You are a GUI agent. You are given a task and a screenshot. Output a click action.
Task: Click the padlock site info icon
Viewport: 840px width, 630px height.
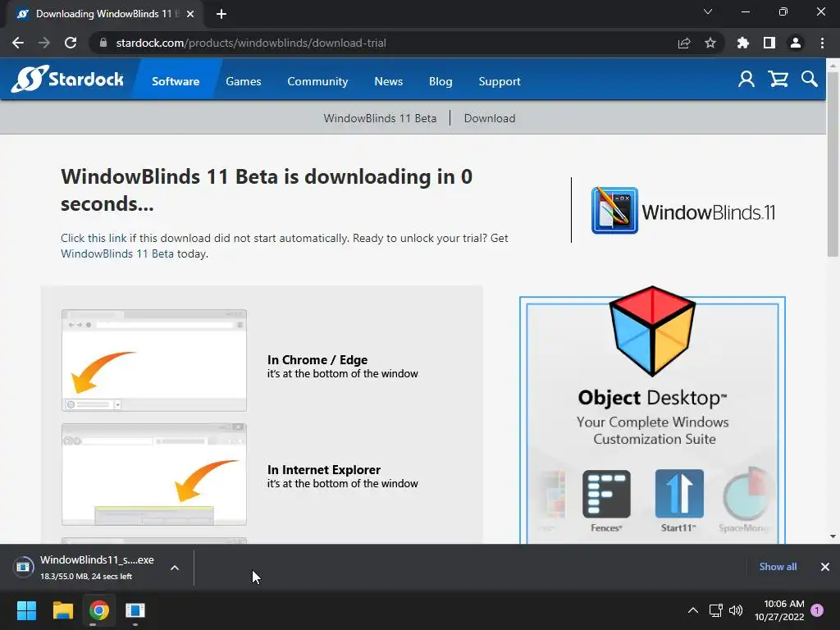tap(103, 43)
